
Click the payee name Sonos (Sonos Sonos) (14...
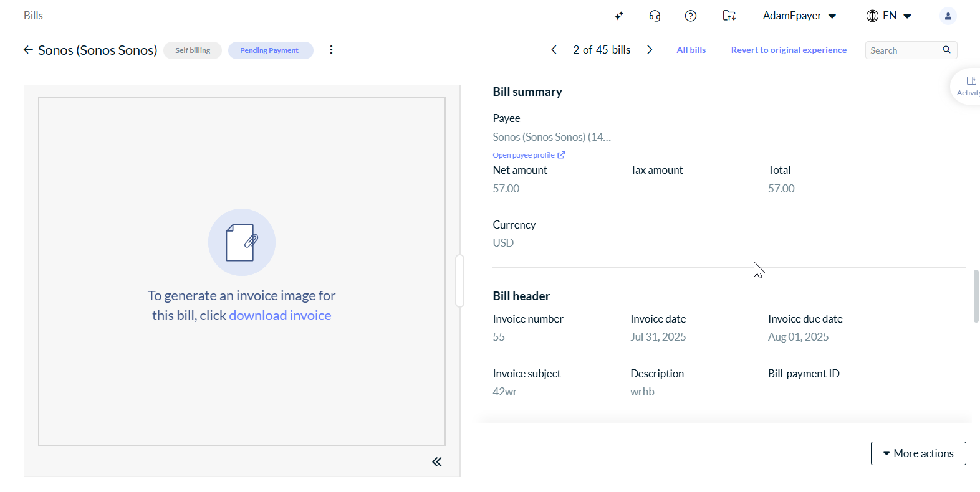coord(552,137)
